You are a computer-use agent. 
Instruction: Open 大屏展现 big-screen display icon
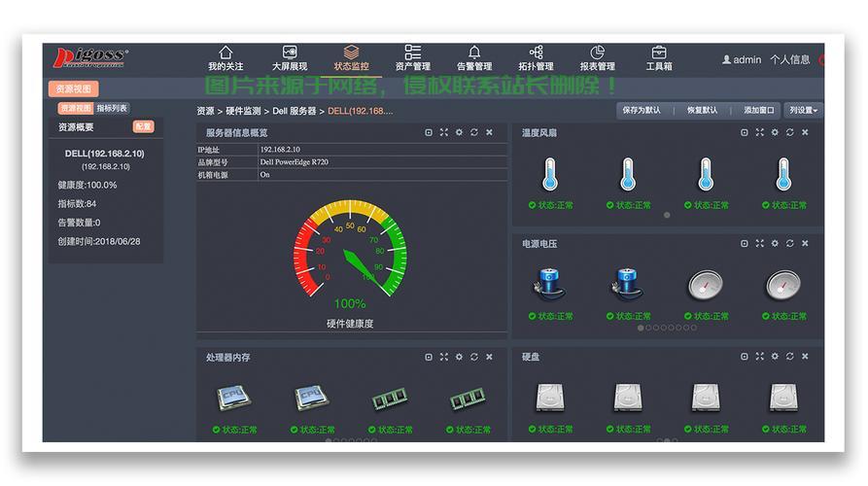point(290,52)
